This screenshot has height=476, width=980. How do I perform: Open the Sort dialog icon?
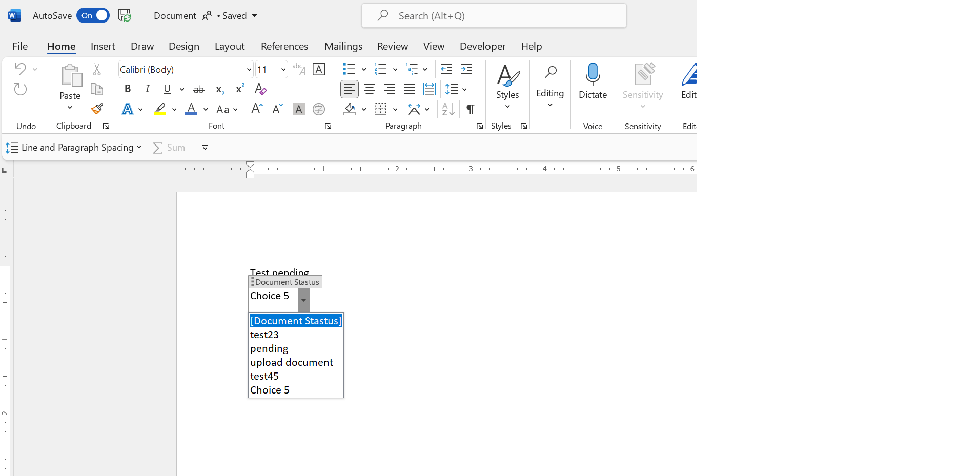[x=447, y=109]
